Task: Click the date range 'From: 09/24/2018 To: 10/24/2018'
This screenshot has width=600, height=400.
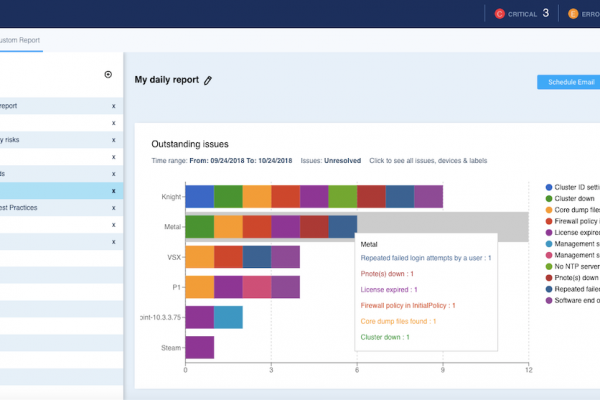Action: pos(241,161)
